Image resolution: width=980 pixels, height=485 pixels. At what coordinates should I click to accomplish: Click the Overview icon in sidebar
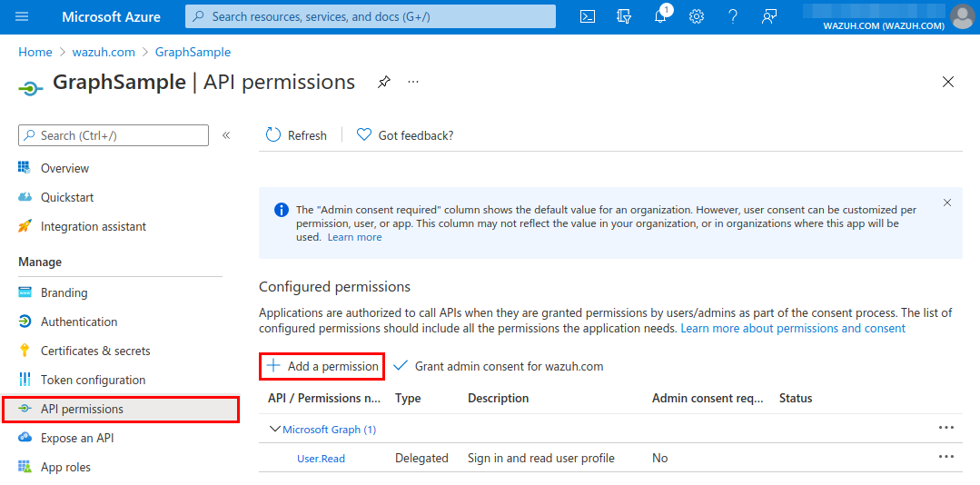[25, 168]
